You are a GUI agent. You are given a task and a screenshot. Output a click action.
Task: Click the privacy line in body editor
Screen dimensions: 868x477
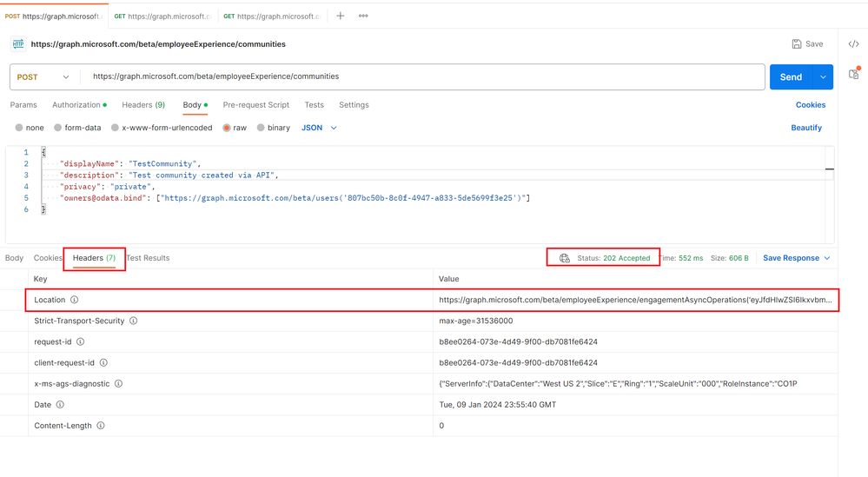coord(108,187)
